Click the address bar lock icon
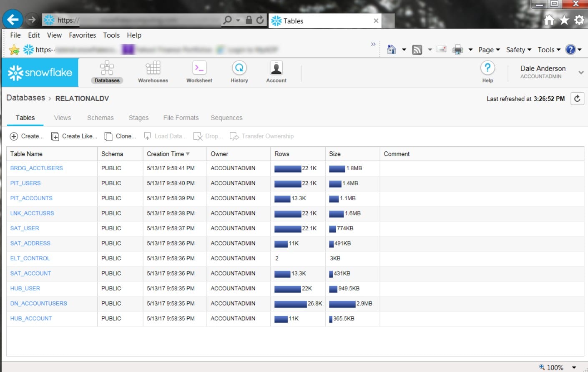The height and width of the screenshot is (372, 588). (249, 20)
